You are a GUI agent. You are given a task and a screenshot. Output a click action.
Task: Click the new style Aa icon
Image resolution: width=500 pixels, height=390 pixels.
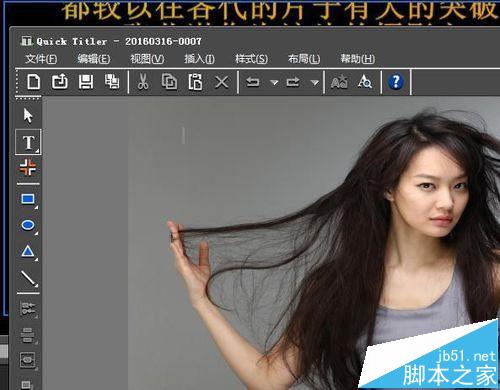click(339, 82)
